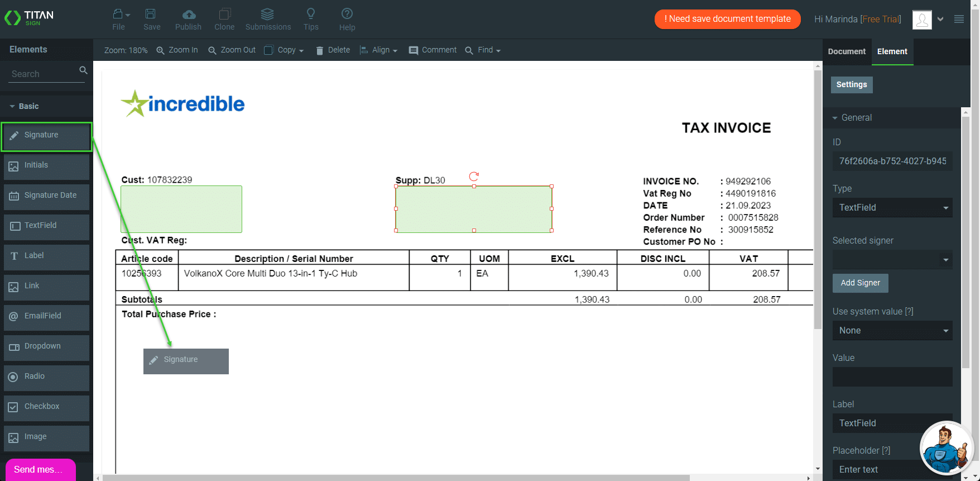Open the Type dropdown showing TextField
980x481 pixels.
pyautogui.click(x=892, y=208)
